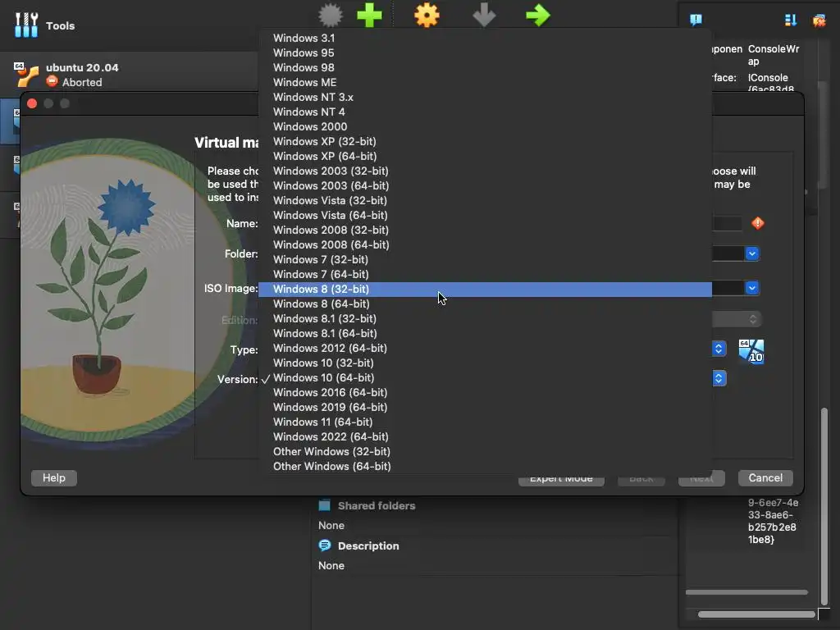This screenshot has width=840, height=630.
Task: Choose Windows 2000 version
Action: pos(486,126)
